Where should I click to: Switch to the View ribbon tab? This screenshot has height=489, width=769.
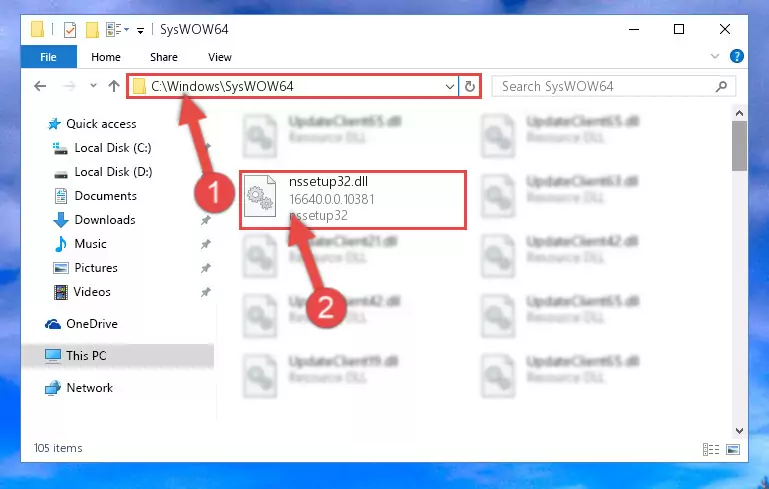coord(219,57)
